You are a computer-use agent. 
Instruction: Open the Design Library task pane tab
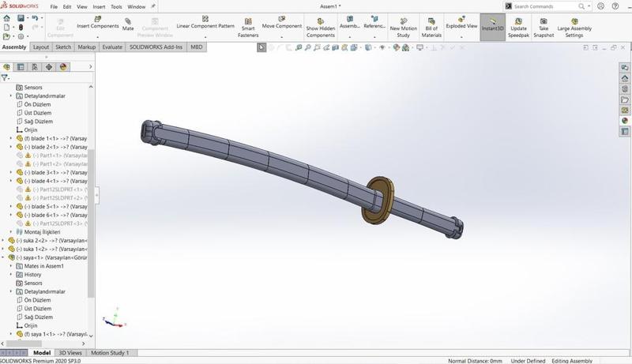point(625,89)
